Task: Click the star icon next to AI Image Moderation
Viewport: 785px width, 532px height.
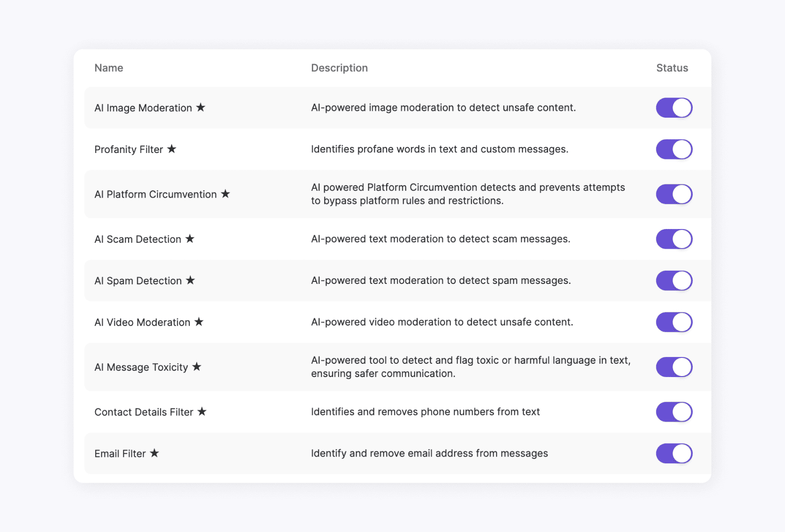Action: [x=201, y=108]
